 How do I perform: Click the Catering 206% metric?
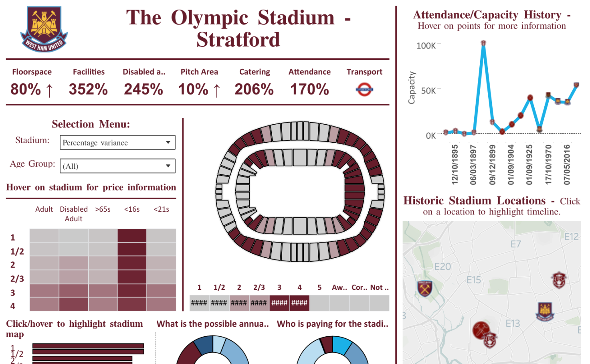tap(254, 89)
